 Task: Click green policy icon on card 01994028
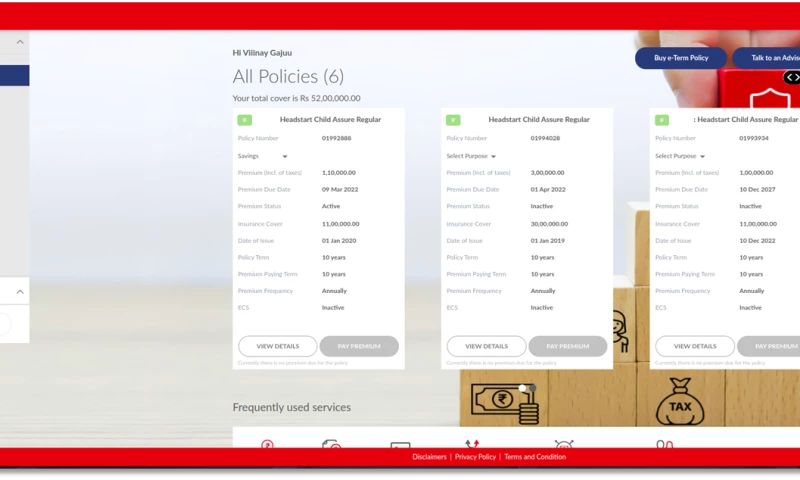pyautogui.click(x=453, y=120)
